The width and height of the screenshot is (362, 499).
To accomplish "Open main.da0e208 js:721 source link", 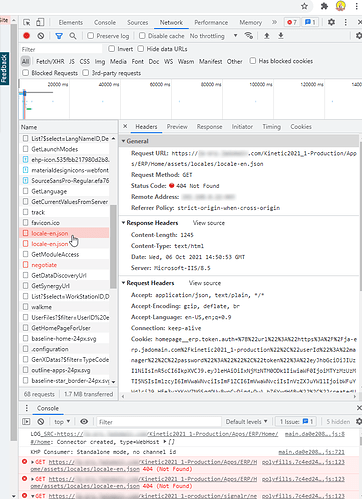I will [x=311, y=452].
